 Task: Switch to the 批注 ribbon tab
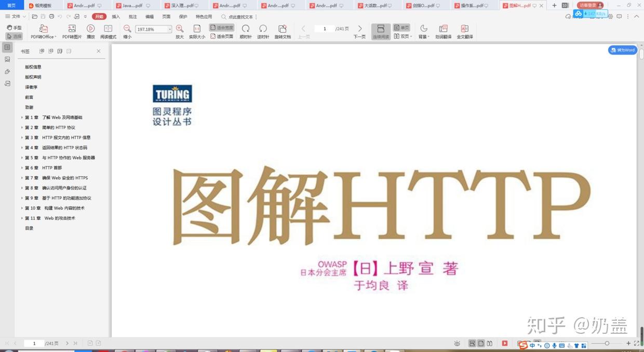tap(132, 17)
